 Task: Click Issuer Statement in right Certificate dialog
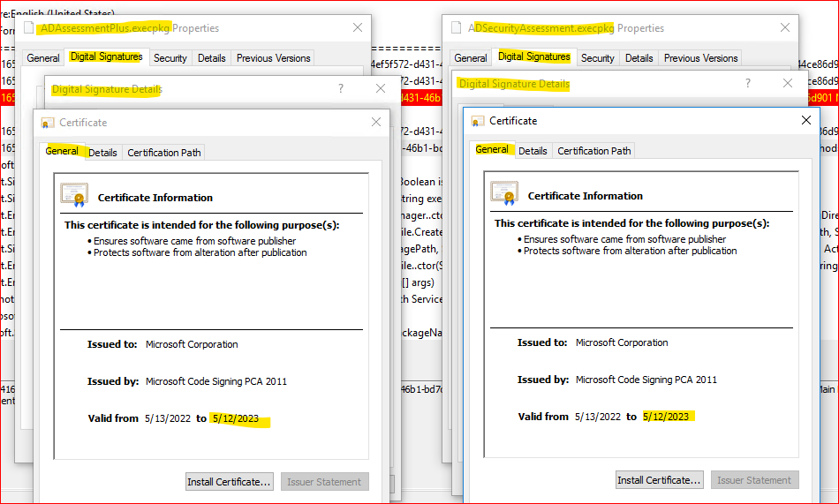pyautogui.click(x=754, y=480)
